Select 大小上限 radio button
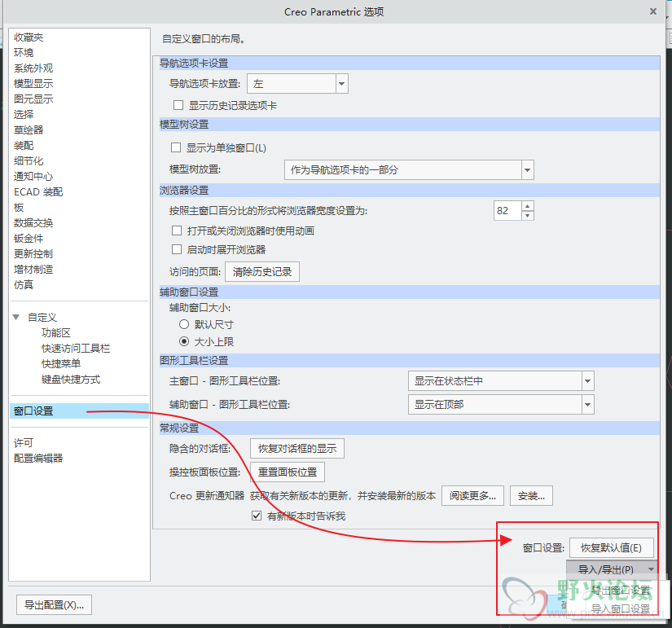 pyautogui.click(x=184, y=341)
